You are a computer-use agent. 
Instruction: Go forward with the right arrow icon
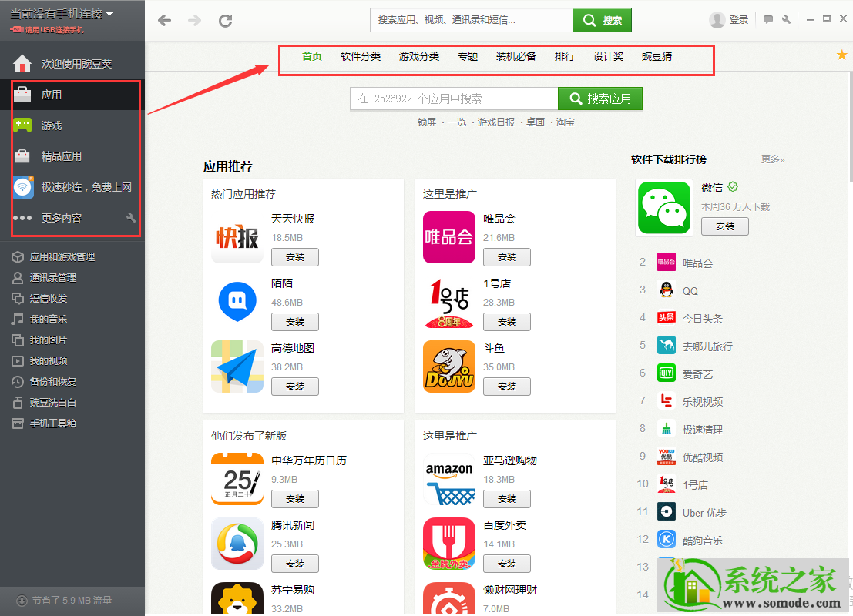pyautogui.click(x=194, y=21)
